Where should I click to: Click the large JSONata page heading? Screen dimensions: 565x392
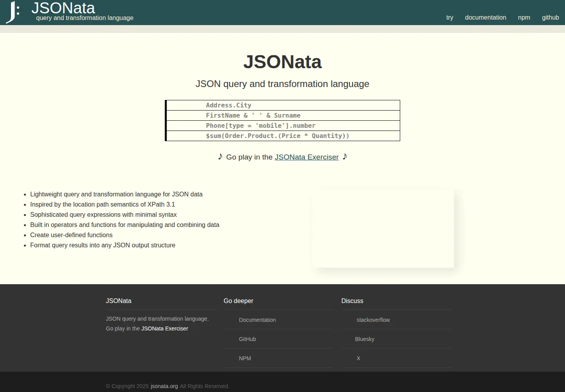[x=282, y=62]
